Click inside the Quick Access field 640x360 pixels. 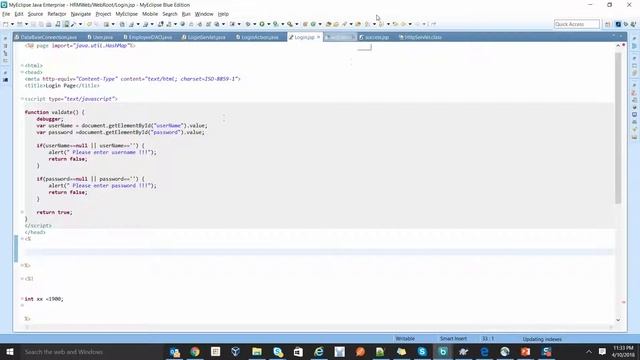[x=576, y=24]
